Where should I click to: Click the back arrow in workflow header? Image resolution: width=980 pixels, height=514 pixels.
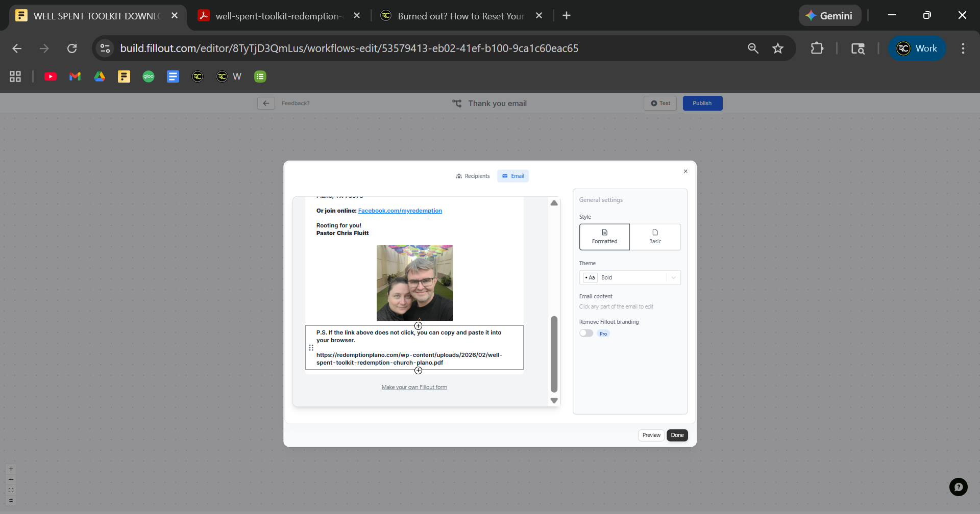266,104
